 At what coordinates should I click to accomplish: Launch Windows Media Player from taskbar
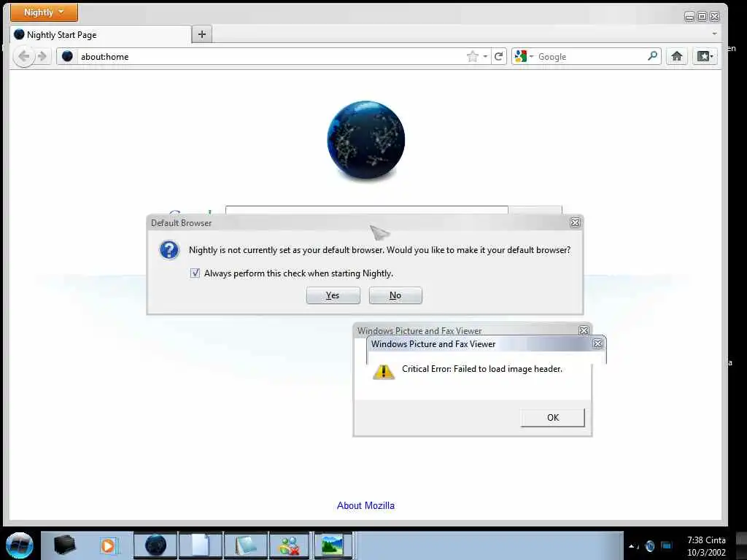coord(108,545)
